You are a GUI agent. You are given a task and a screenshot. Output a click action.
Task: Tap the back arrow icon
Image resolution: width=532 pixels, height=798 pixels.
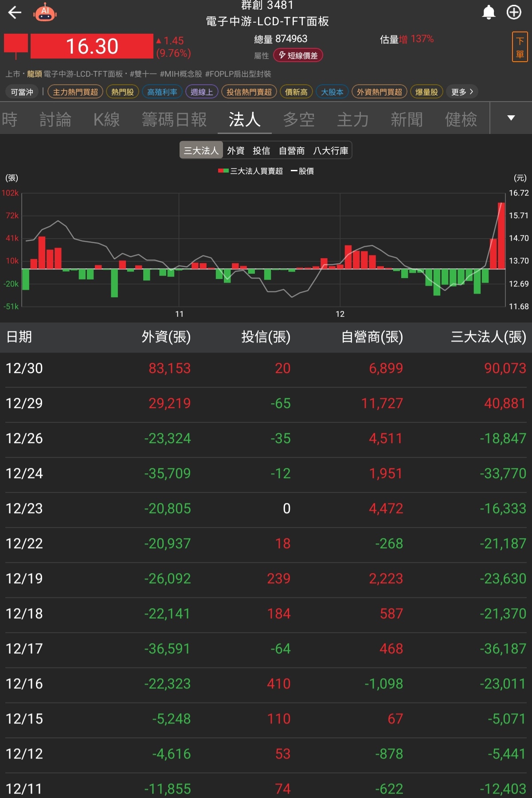(x=15, y=12)
